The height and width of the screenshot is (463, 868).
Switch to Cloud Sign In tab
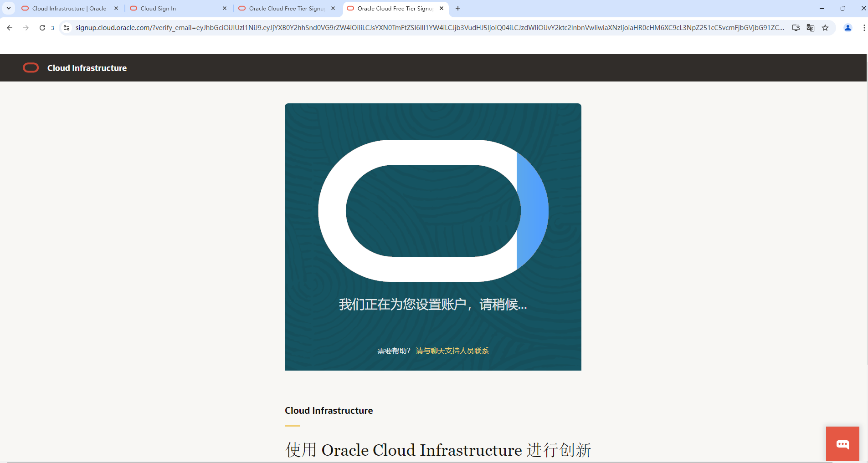pos(178,8)
